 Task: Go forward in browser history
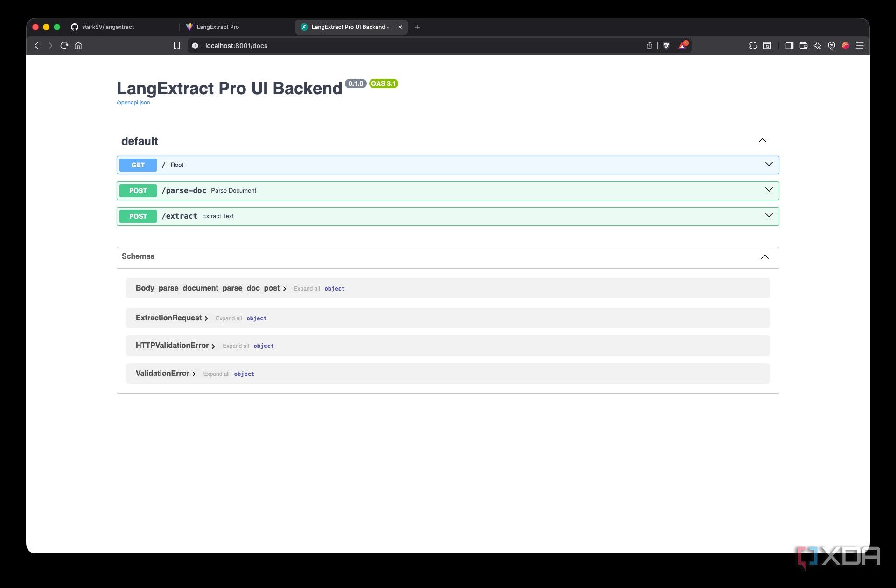(x=50, y=46)
